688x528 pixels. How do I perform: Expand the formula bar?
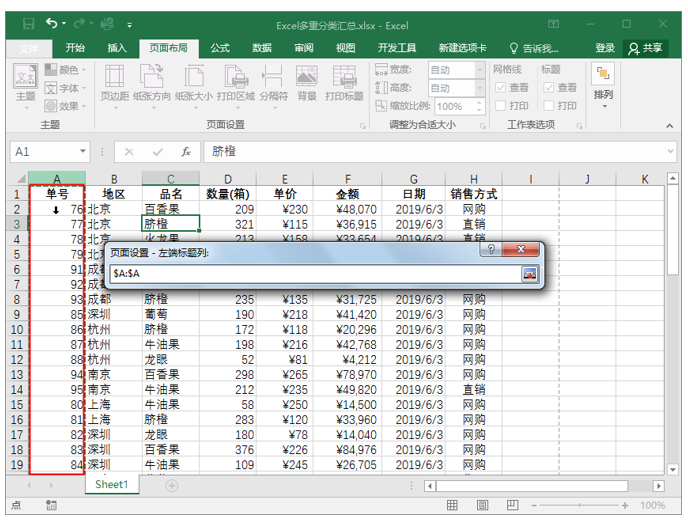tap(670, 151)
